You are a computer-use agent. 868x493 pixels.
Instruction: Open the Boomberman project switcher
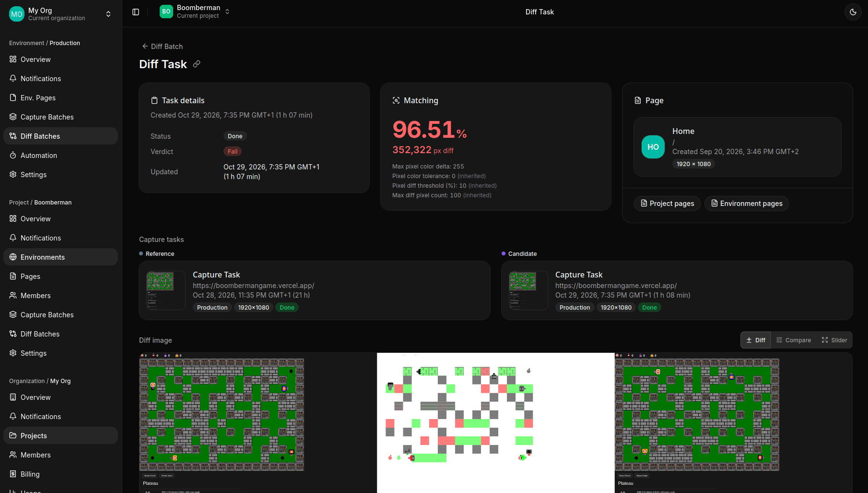click(x=195, y=12)
